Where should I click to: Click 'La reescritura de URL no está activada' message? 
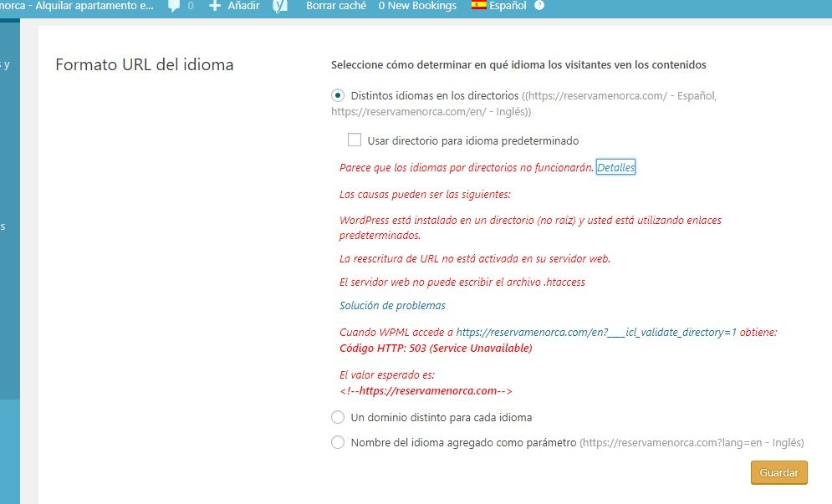(x=475, y=259)
